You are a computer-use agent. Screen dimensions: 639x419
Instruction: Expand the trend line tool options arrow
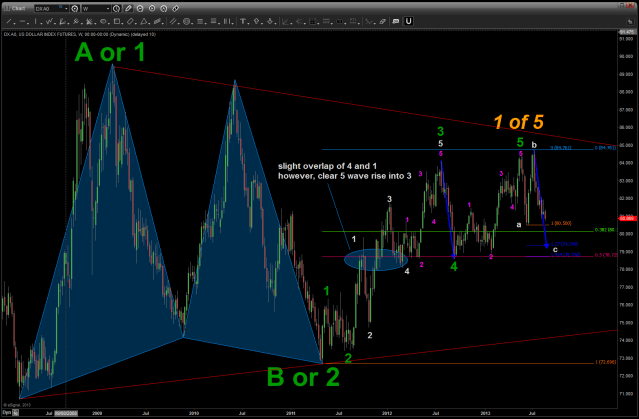(14, 23)
